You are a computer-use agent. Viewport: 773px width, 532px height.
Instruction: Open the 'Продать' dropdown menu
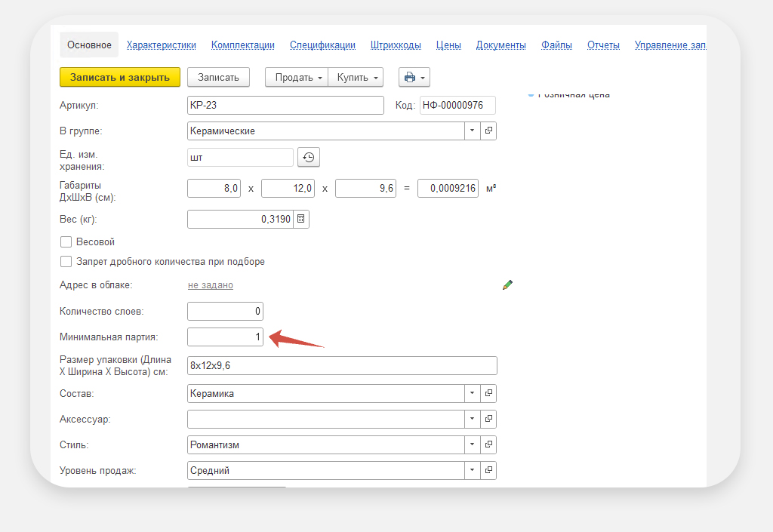tap(297, 77)
